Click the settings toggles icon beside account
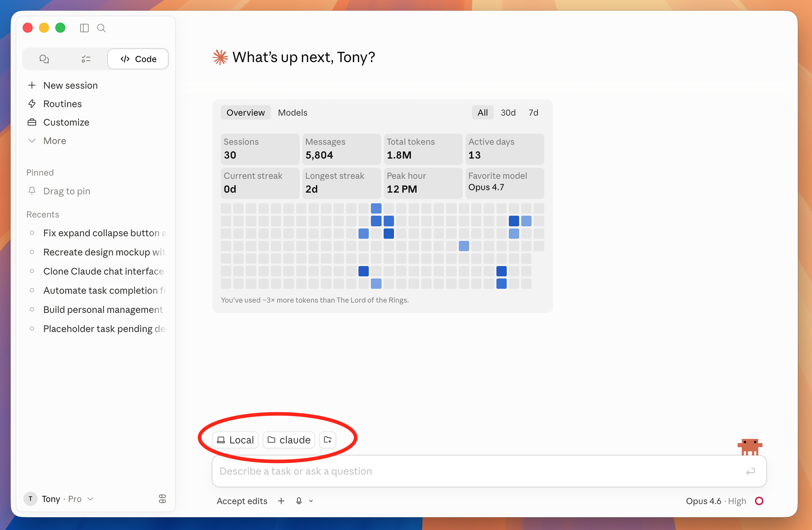 click(162, 499)
